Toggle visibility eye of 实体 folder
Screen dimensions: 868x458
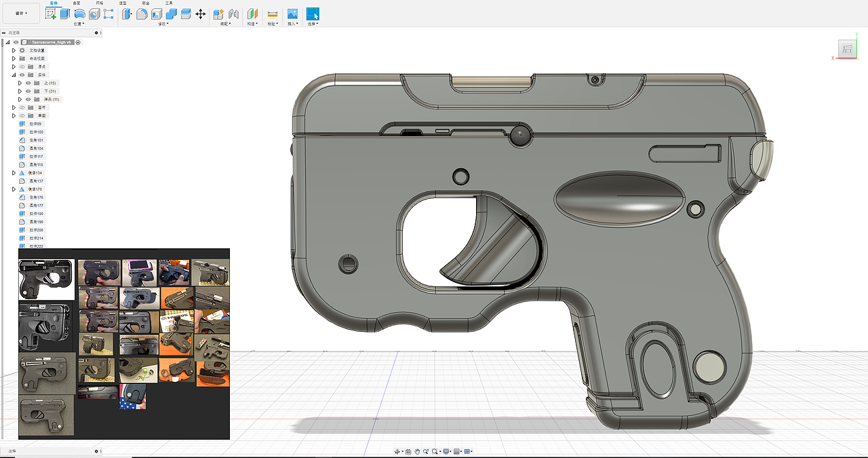click(22, 75)
